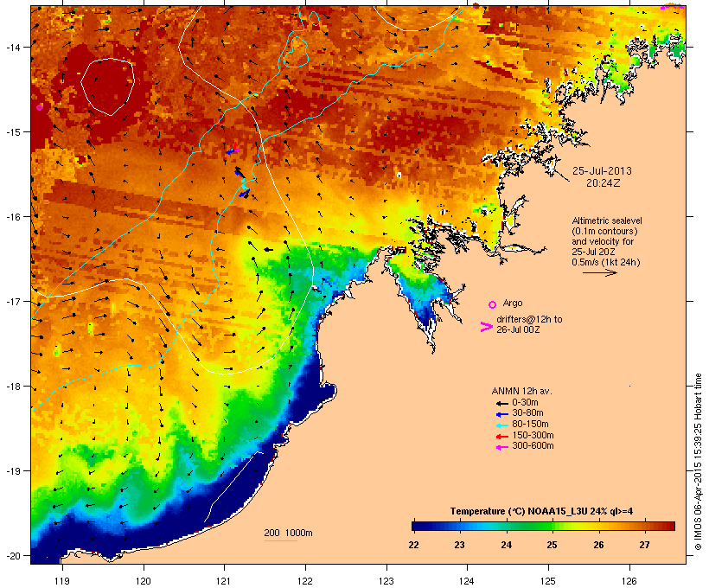The height and width of the screenshot is (588, 709).
Task: Click the latitude axis label '-17'
Action: click(x=13, y=302)
